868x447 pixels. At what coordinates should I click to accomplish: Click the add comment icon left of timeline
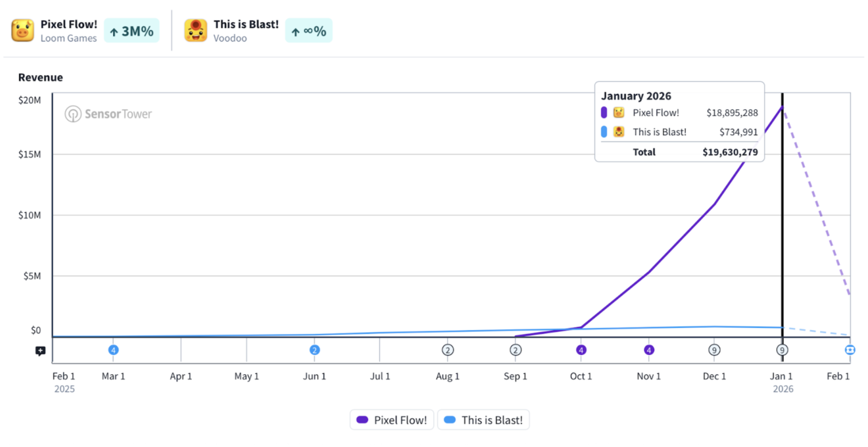click(40, 351)
